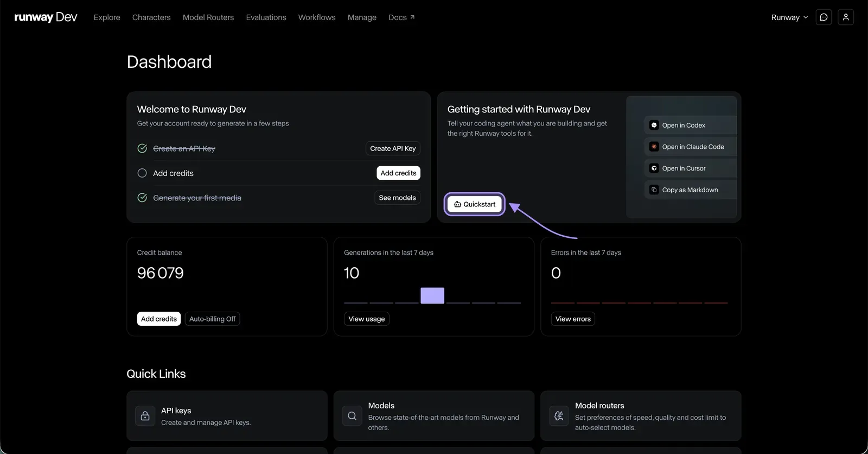Click the Dashboard heading
The image size is (868, 454).
[x=169, y=62]
